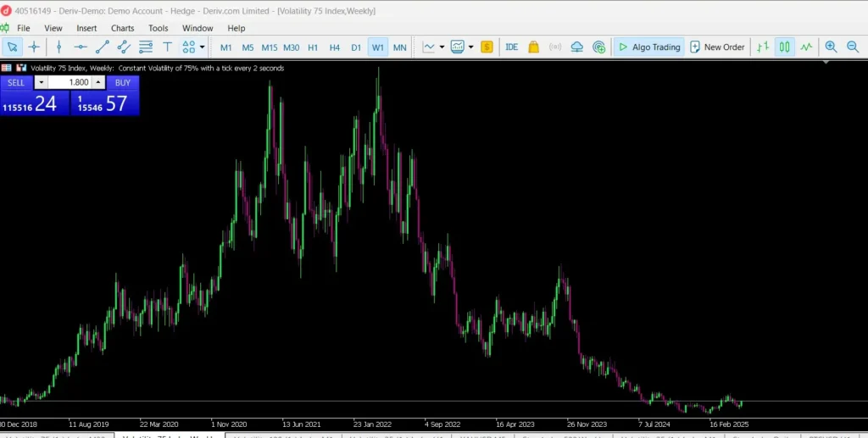Click the 1.800 volume input field

(x=70, y=82)
